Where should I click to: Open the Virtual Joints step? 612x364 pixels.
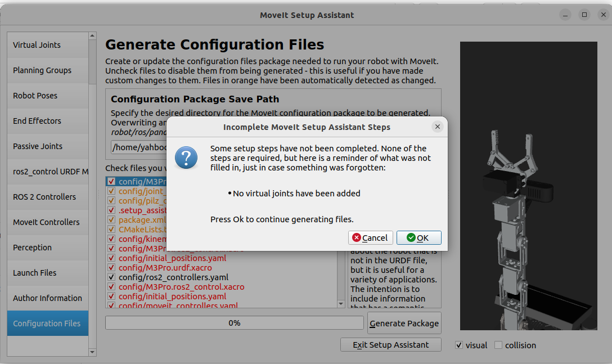(48, 45)
